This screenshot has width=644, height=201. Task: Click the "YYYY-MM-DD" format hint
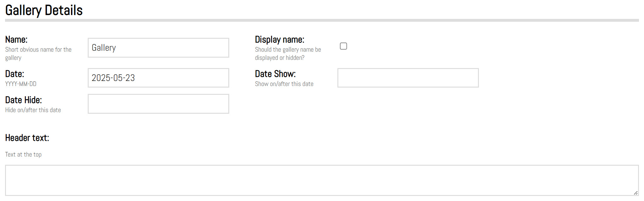21,84
